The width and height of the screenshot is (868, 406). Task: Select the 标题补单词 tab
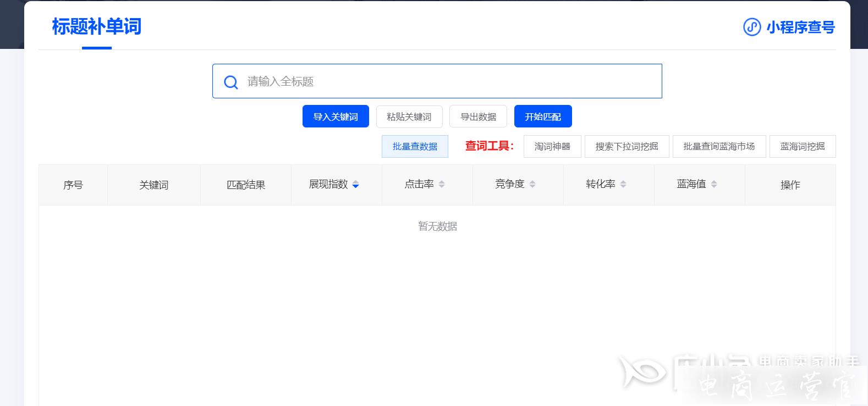(x=97, y=27)
